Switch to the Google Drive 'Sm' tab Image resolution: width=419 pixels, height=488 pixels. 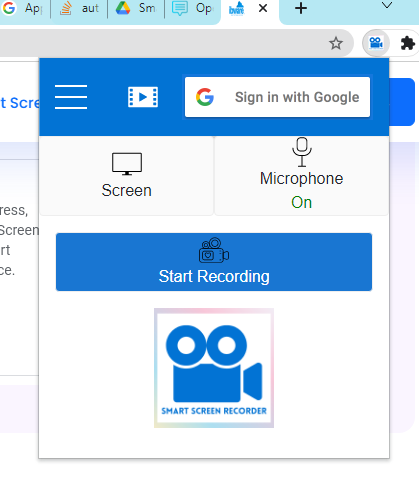(x=136, y=8)
